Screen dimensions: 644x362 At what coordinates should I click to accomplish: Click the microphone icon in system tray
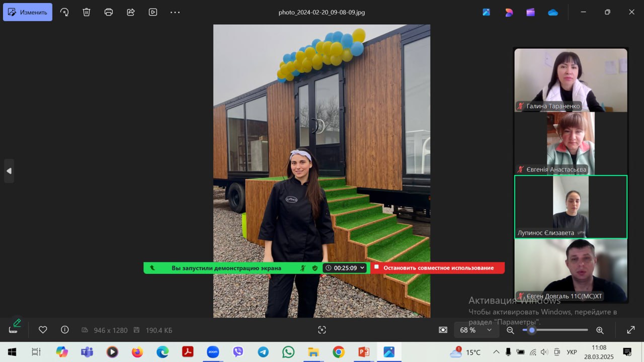509,352
